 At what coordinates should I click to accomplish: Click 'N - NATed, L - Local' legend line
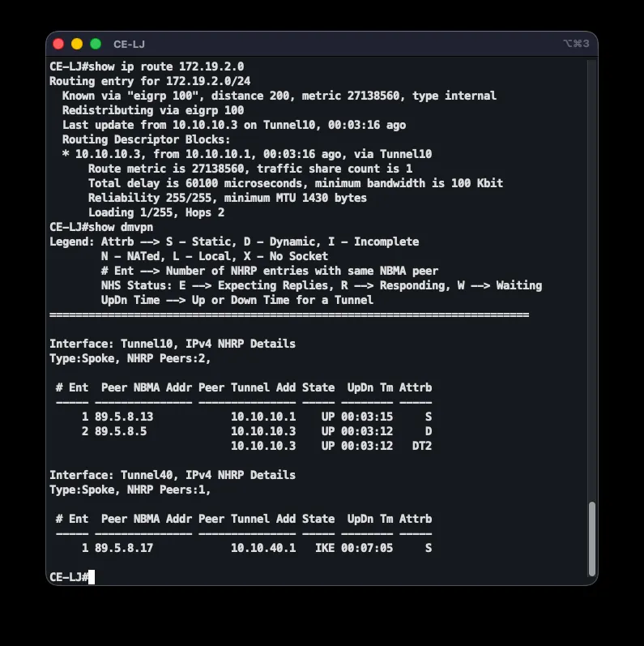[215, 256]
